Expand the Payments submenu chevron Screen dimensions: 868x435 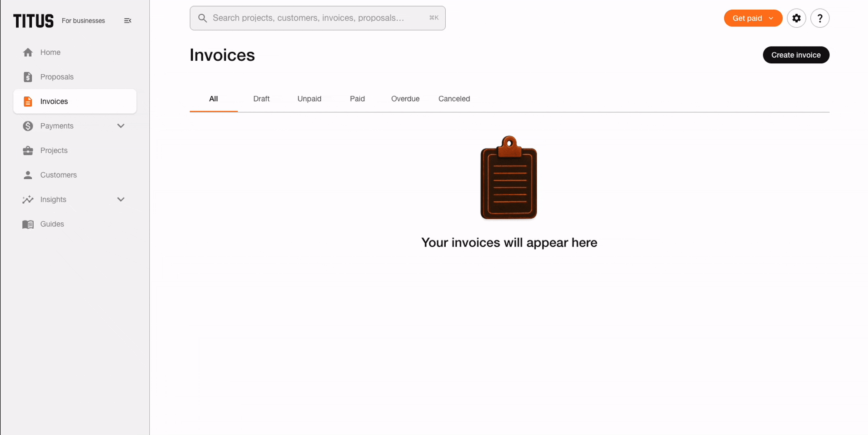[121, 126]
